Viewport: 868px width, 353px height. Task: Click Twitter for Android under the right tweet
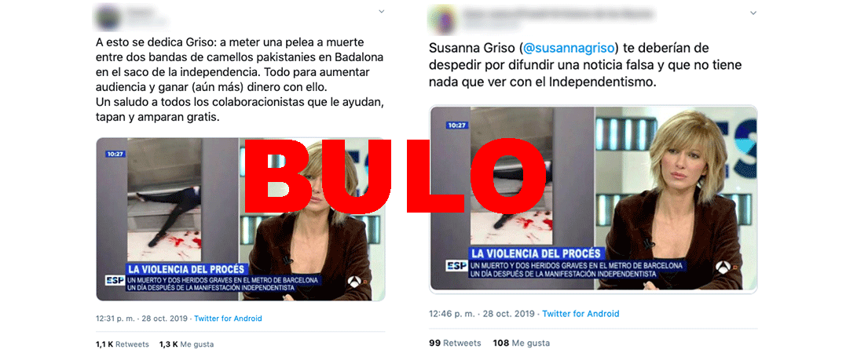580,314
